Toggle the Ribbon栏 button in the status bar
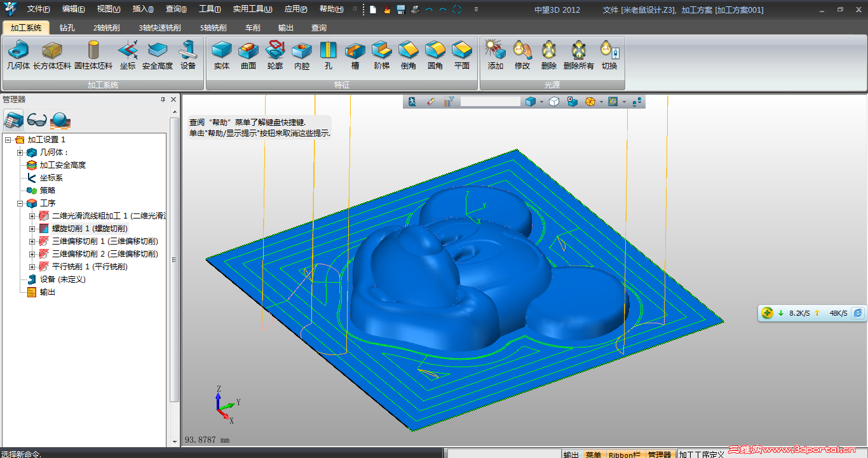The height and width of the screenshot is (458, 868). [625, 454]
